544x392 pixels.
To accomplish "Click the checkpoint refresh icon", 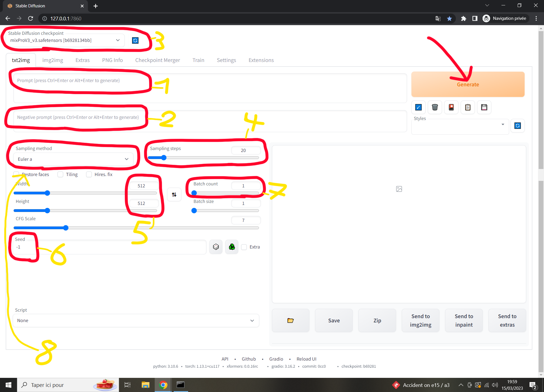I will click(x=135, y=40).
